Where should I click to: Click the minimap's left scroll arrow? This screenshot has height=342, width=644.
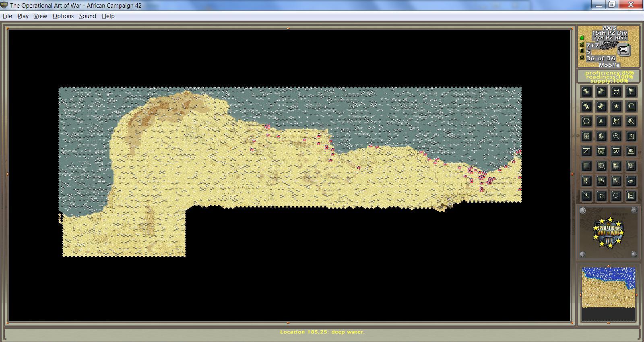(x=580, y=295)
